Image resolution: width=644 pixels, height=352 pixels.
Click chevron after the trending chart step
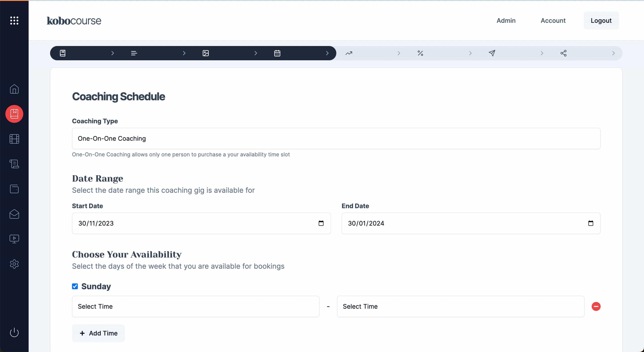(x=399, y=53)
